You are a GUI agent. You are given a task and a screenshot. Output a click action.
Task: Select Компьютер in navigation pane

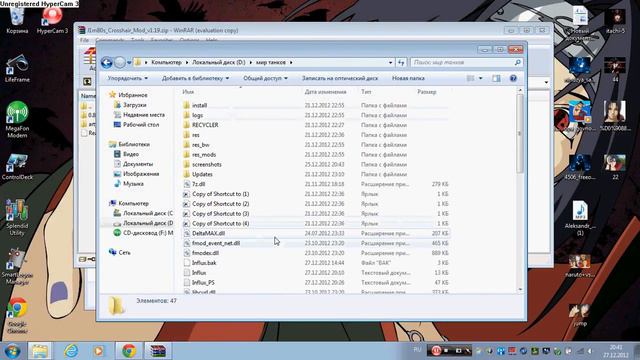[129, 203]
